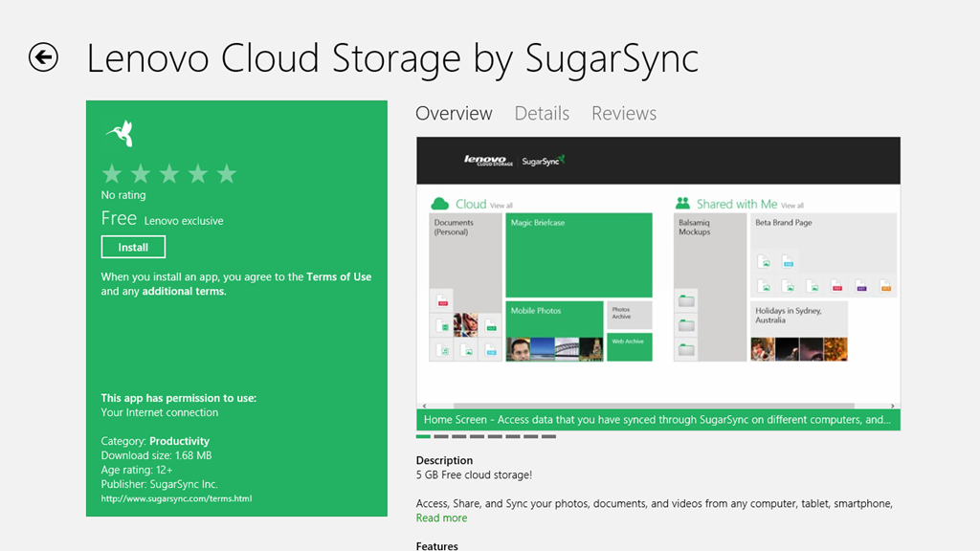Select the third rating star
The height and width of the screenshot is (551, 980).
pos(169,173)
